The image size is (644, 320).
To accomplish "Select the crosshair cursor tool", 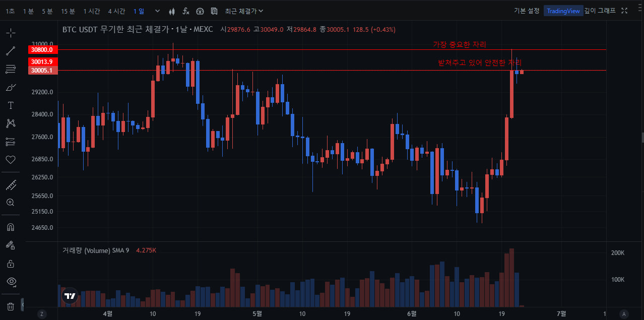I will coord(11,33).
